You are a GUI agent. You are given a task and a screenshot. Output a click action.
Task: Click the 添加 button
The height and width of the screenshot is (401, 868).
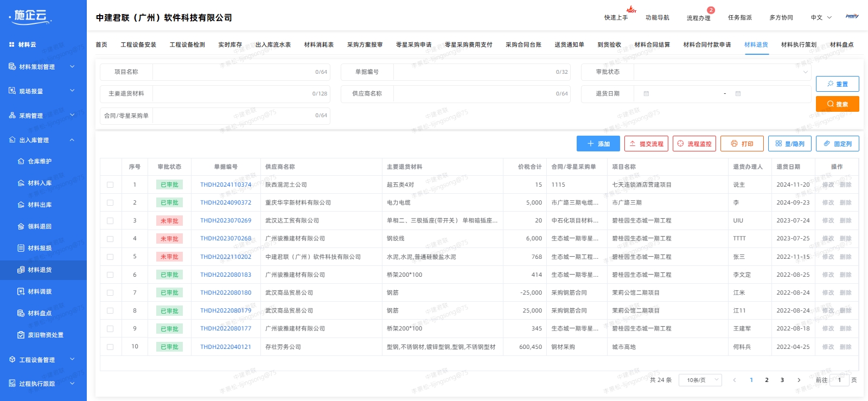click(598, 144)
